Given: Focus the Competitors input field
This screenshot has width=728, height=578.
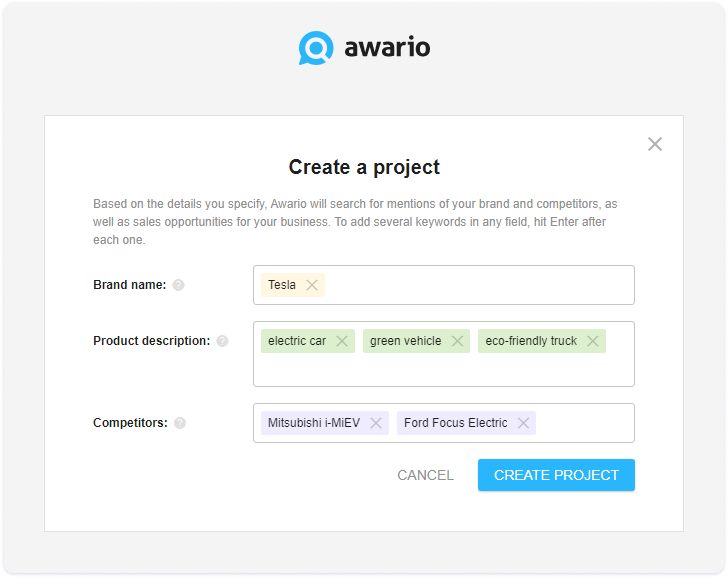Looking at the screenshot, I should 444,423.
